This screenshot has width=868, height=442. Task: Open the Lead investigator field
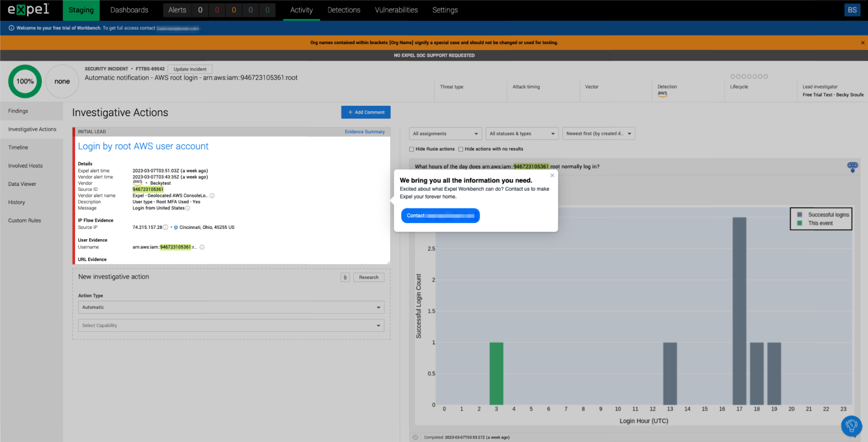[x=833, y=91]
